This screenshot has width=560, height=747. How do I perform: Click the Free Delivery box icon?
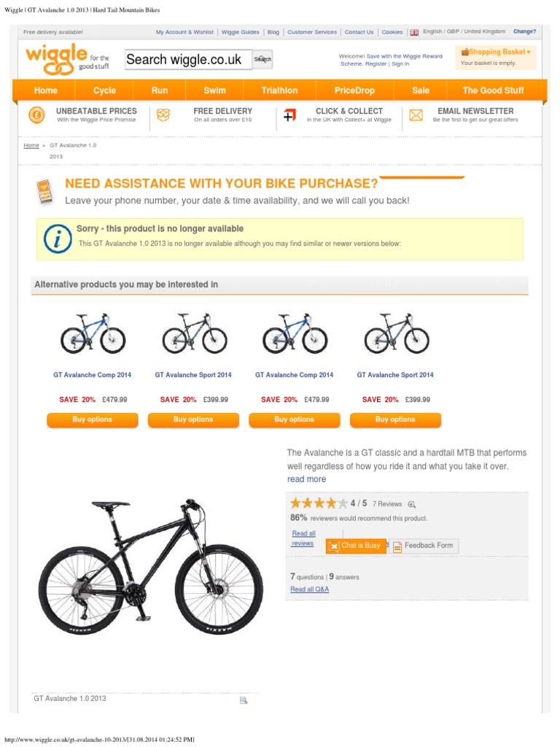click(163, 115)
